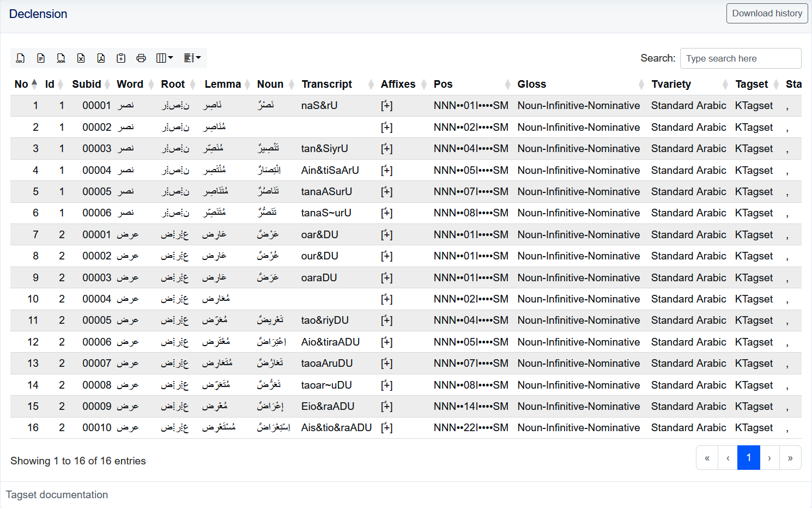Sort the table by No column

coord(26,84)
